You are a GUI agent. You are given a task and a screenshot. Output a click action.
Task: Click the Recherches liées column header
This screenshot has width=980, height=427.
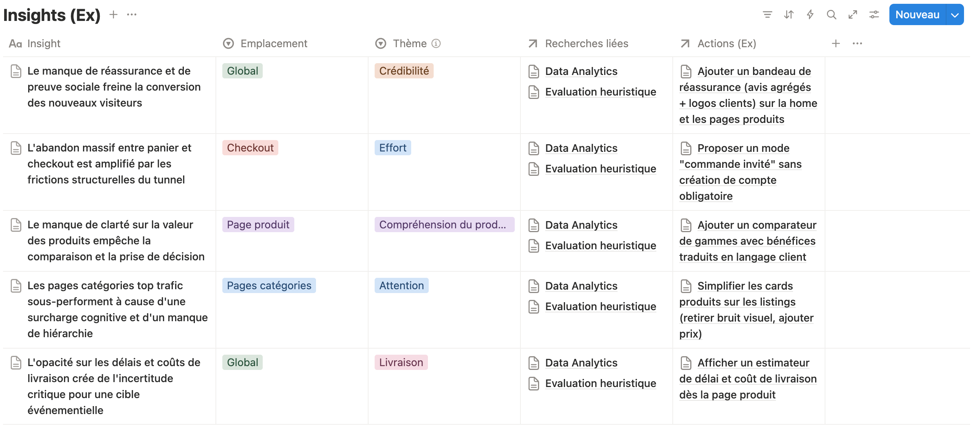586,43
